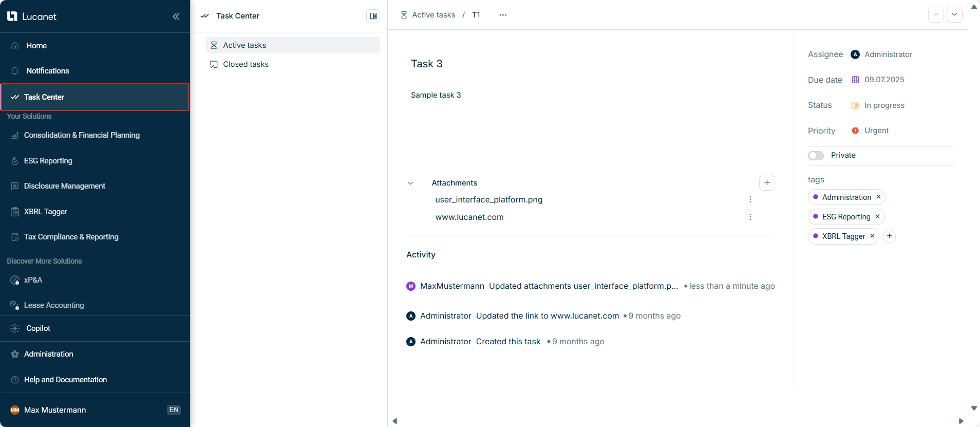Image resolution: width=980 pixels, height=427 pixels.
Task: Click the Administration tag label
Action: coord(846,197)
